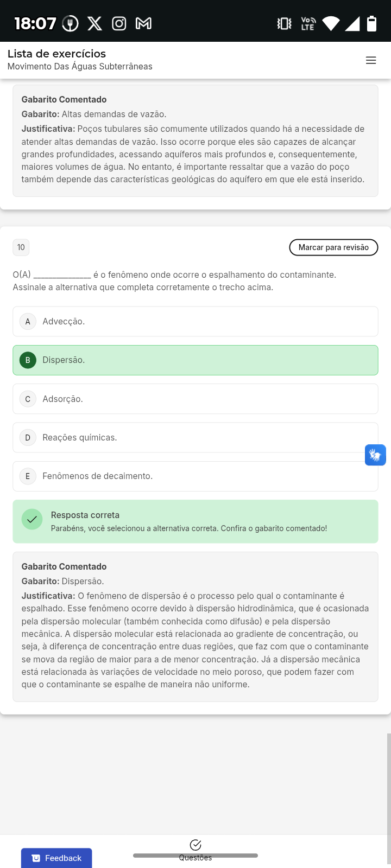Choose option D Reações químicas
Viewport: 391px width, 868px height.
click(x=195, y=437)
